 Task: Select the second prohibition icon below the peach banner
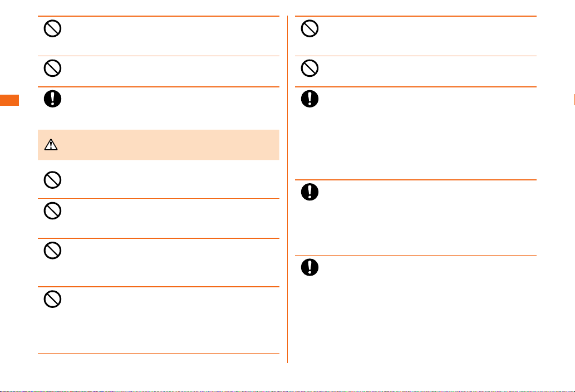52,211
